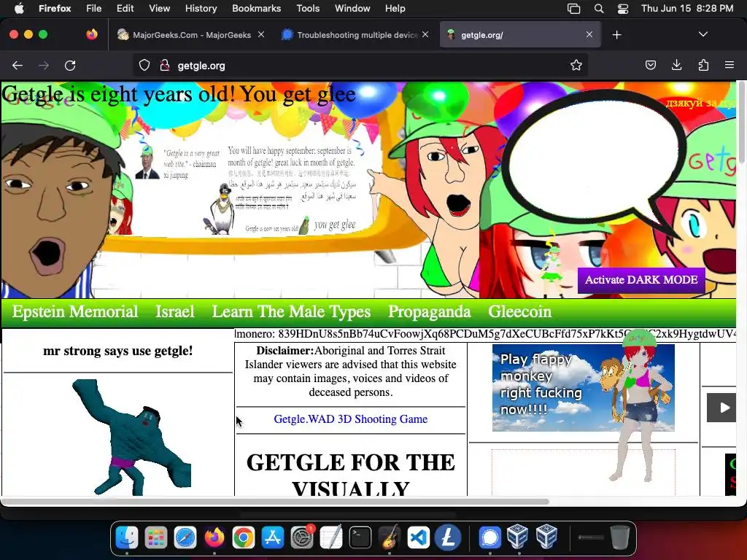This screenshot has width=747, height=560.
Task: Open Learn The Male Types link
Action: (x=291, y=311)
